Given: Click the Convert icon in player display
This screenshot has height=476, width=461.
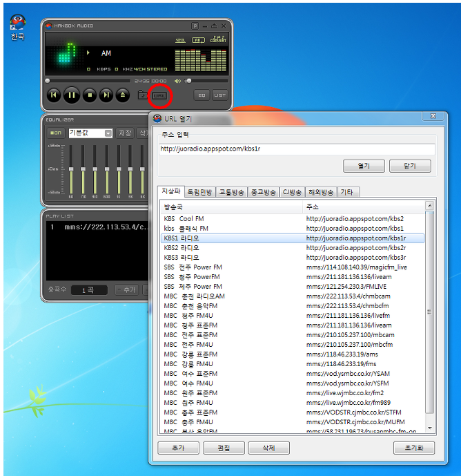Looking at the screenshot, I should tap(218, 39).
